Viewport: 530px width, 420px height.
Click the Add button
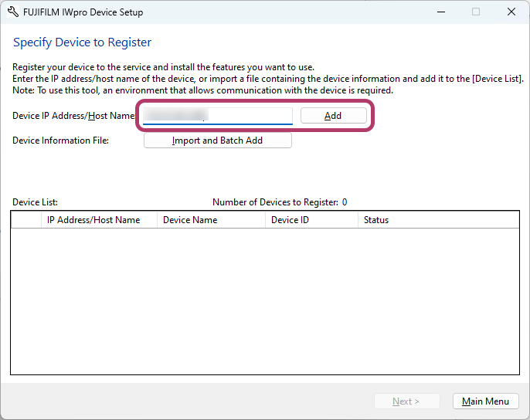pos(333,116)
